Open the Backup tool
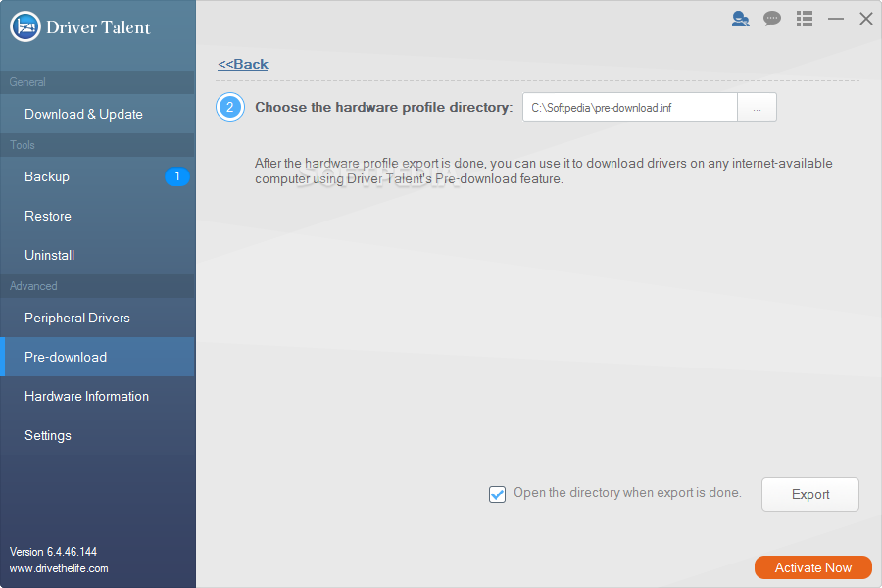 pyautogui.click(x=97, y=176)
